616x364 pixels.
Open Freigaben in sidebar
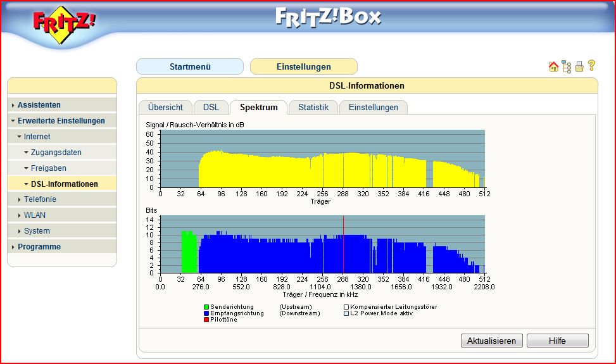49,168
